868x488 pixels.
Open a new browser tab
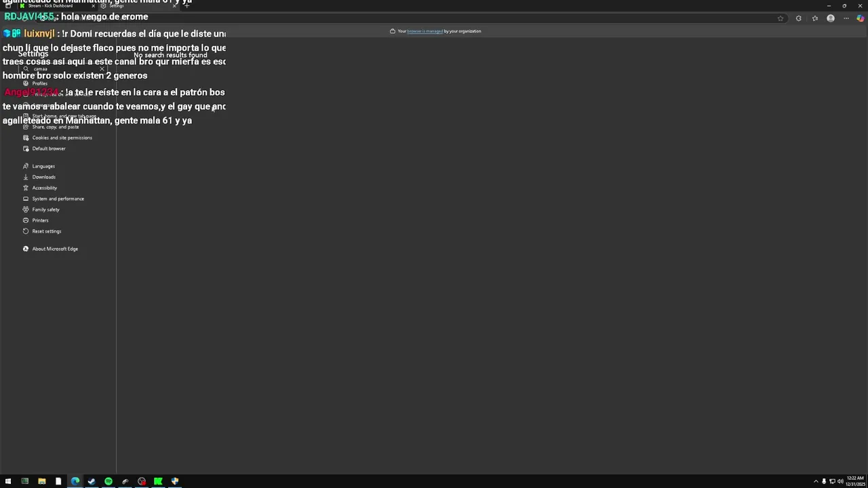186,5
